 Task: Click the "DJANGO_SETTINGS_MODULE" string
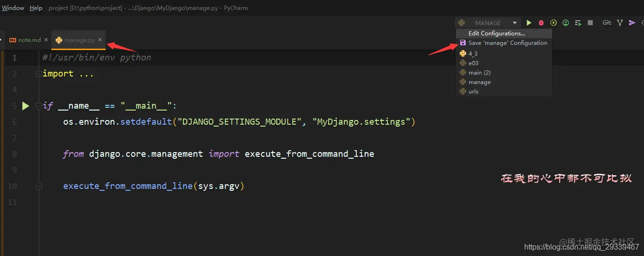(239, 122)
